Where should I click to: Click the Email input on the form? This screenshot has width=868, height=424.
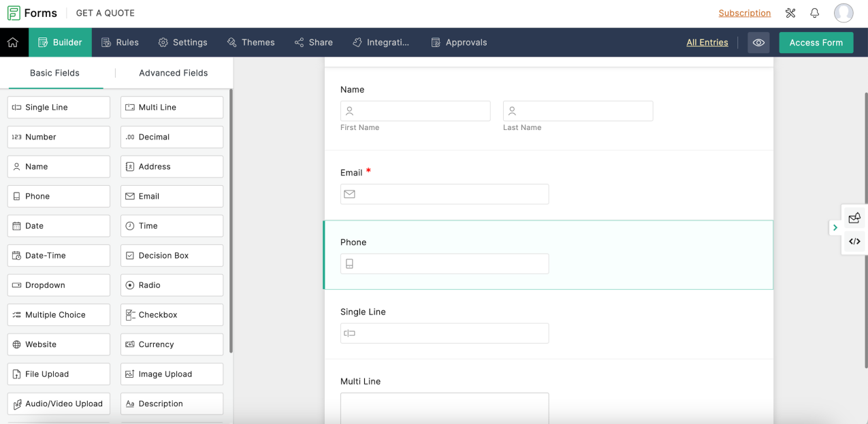tap(445, 194)
